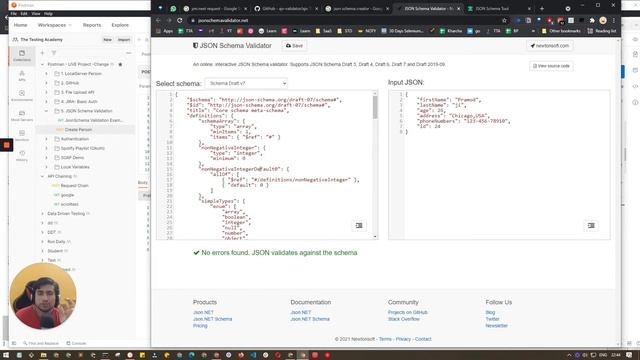This screenshot has width=640, height=360.
Task: Click Find and Replace in Postman footer
Action: tap(41, 343)
